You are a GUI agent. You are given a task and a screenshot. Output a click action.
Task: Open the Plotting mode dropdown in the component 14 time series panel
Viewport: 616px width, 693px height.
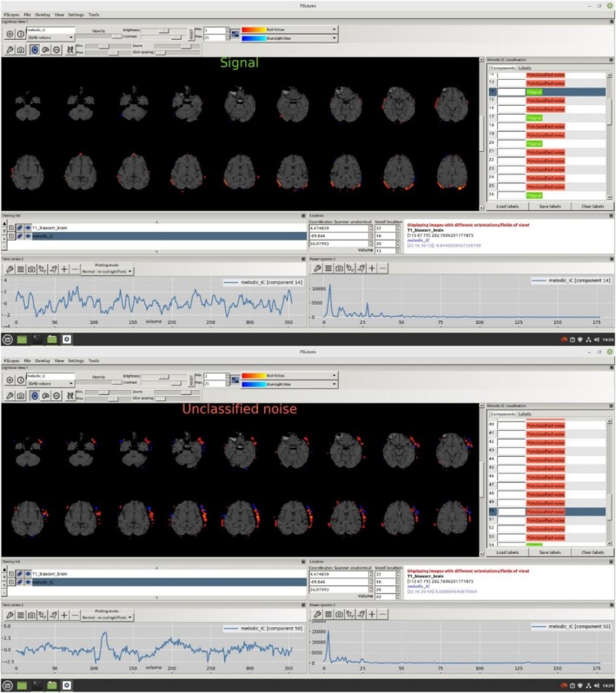point(107,271)
